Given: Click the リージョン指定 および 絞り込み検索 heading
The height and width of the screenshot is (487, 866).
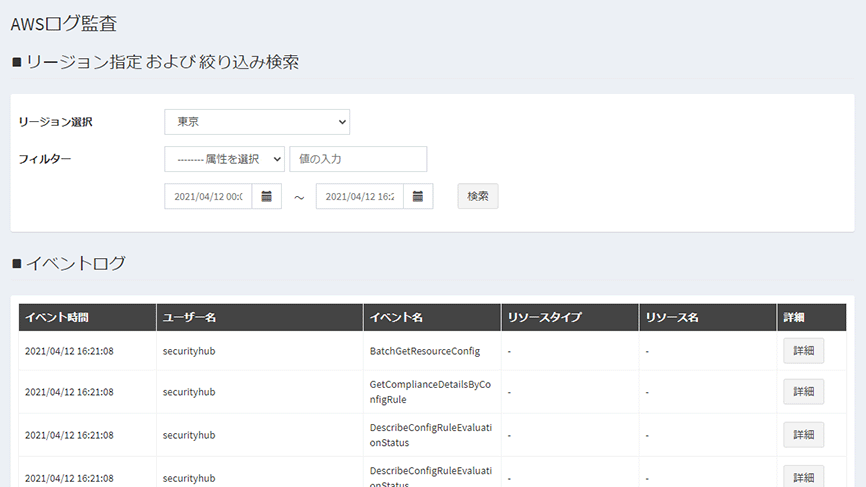Looking at the screenshot, I should pos(162,62).
